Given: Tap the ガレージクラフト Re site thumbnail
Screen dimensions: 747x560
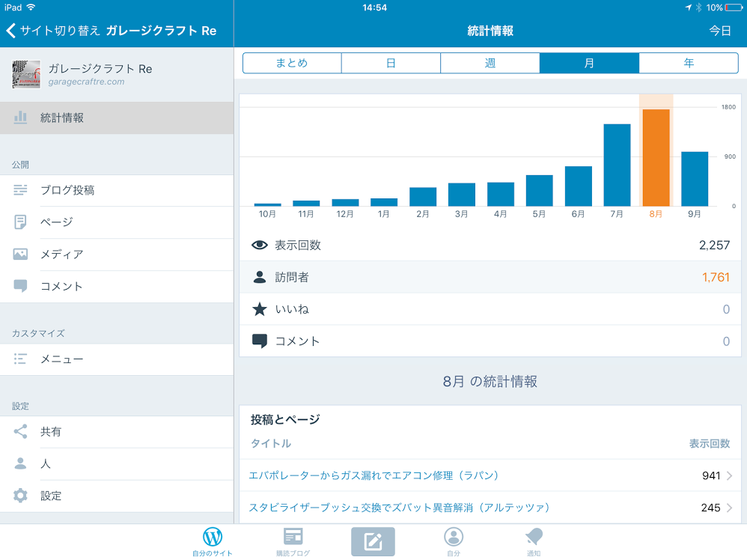Looking at the screenshot, I should pos(26,74).
